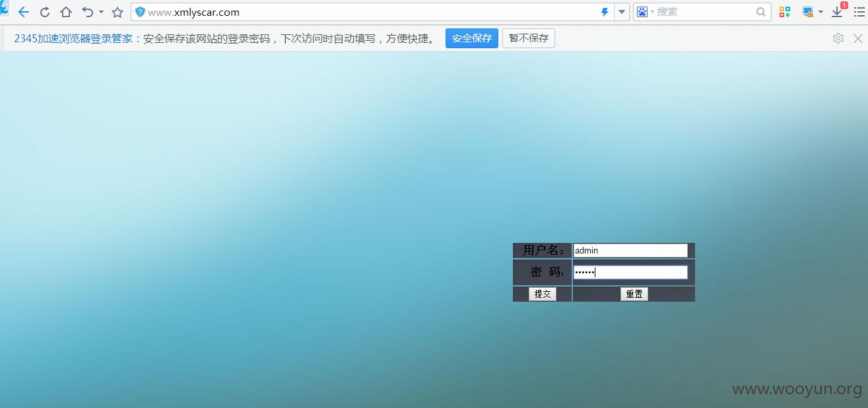Open the search engine selector paw icon

(642, 12)
